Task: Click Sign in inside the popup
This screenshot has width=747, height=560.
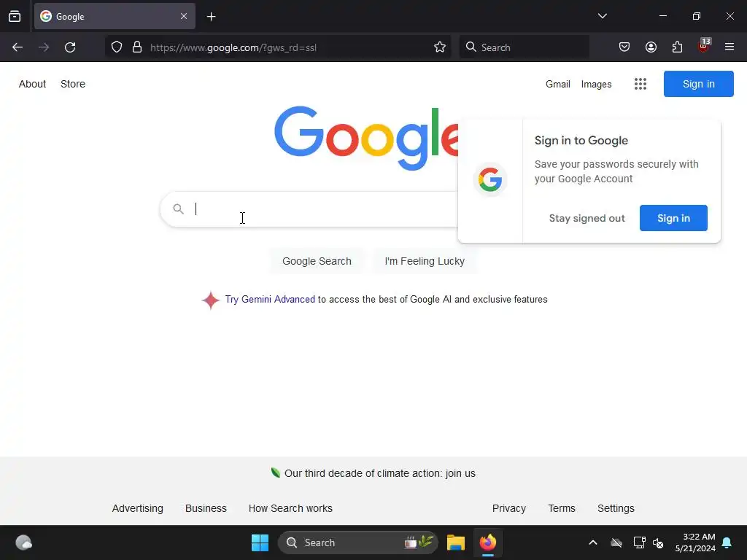Action: (x=673, y=218)
